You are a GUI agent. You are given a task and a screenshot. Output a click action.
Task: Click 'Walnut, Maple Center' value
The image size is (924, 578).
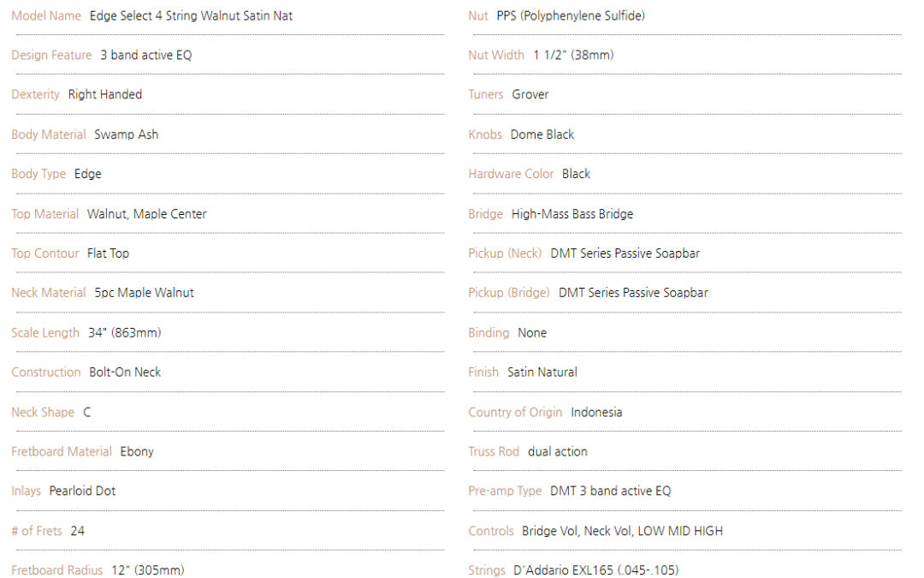point(147,214)
